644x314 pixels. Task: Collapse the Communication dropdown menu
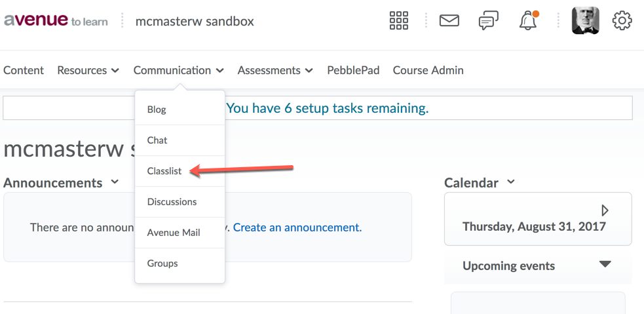pos(178,70)
